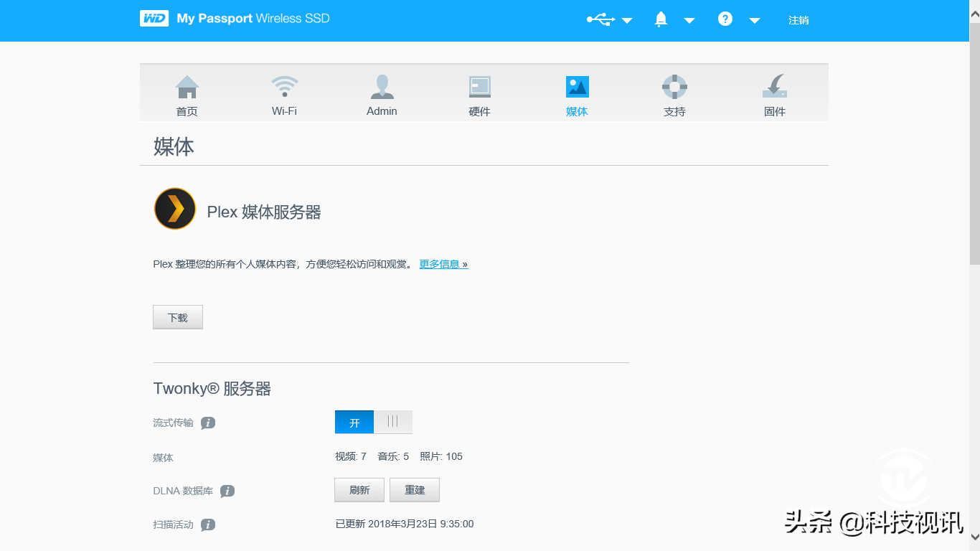The width and height of the screenshot is (980, 551).
Task: Open the USB device icon in header
Action: pos(600,20)
